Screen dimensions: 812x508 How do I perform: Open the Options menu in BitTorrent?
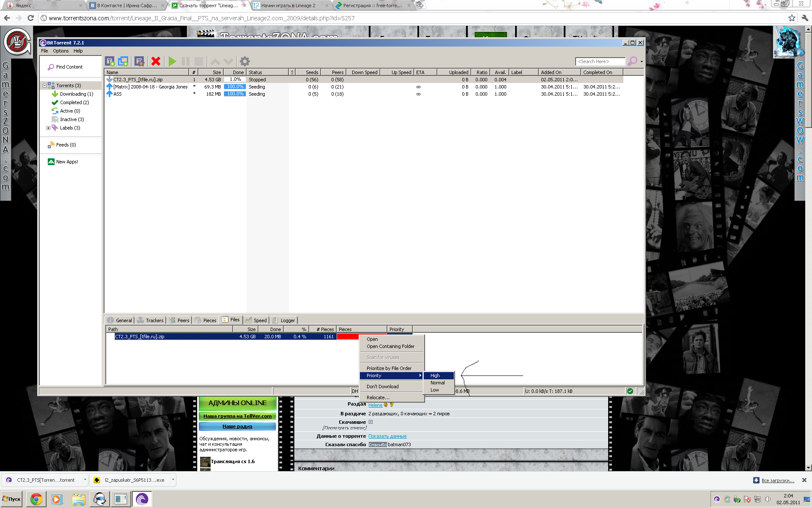pyautogui.click(x=60, y=51)
